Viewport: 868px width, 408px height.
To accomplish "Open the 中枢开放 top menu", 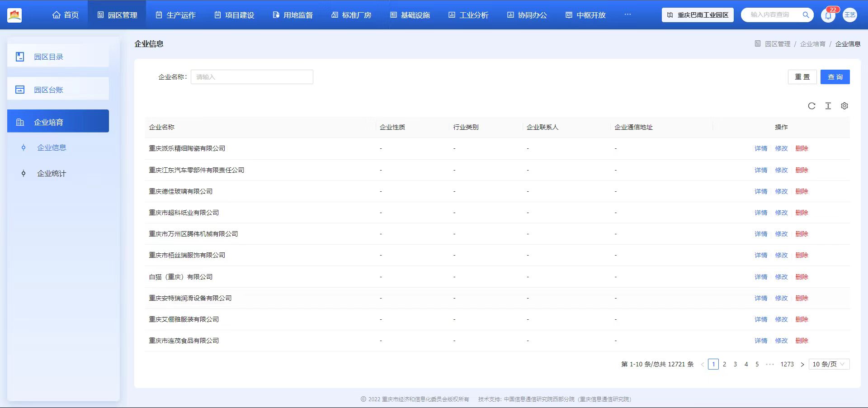I will 585,15.
